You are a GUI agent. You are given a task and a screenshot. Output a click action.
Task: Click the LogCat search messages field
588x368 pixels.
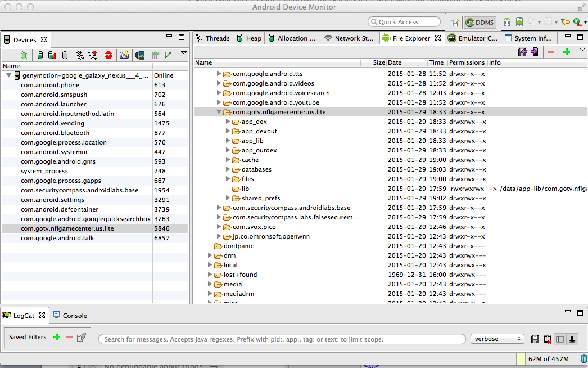coord(282,339)
